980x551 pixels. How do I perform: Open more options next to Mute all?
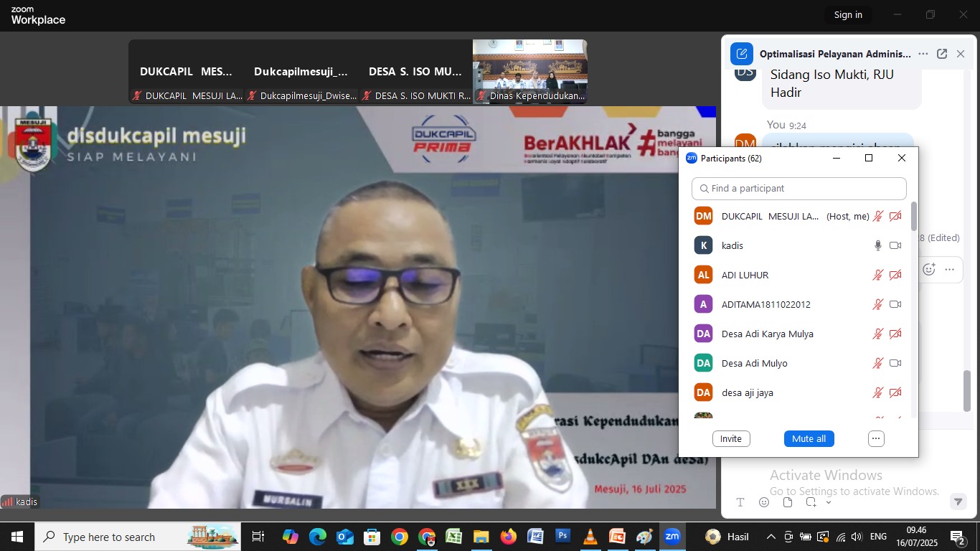[x=876, y=438]
